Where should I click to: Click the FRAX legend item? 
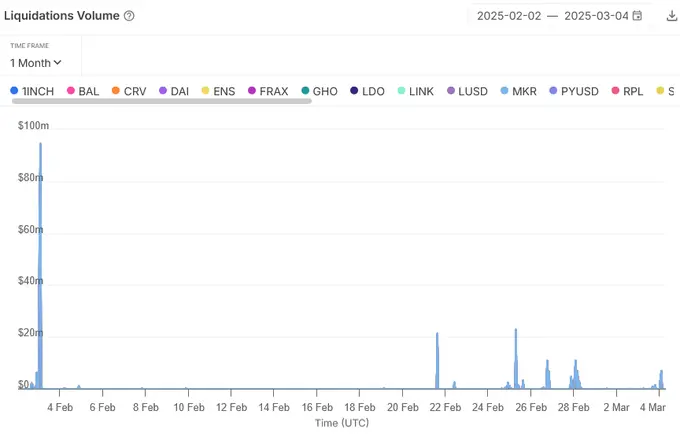coord(266,91)
